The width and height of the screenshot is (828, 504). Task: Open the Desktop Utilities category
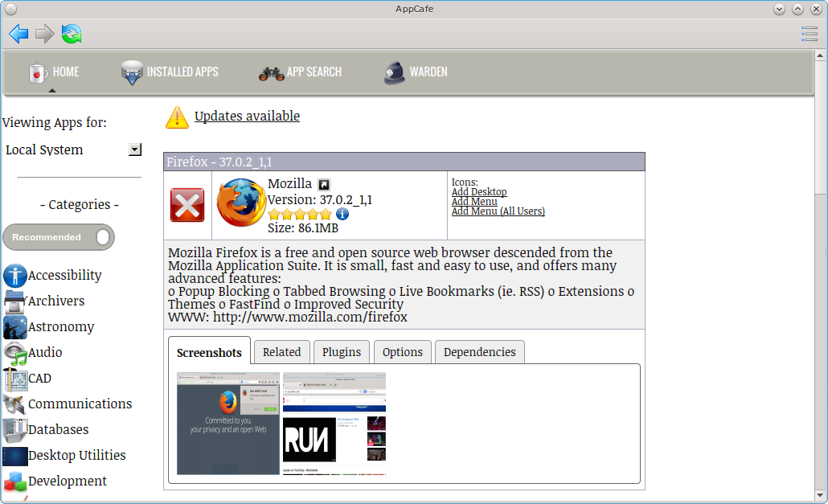pos(76,456)
